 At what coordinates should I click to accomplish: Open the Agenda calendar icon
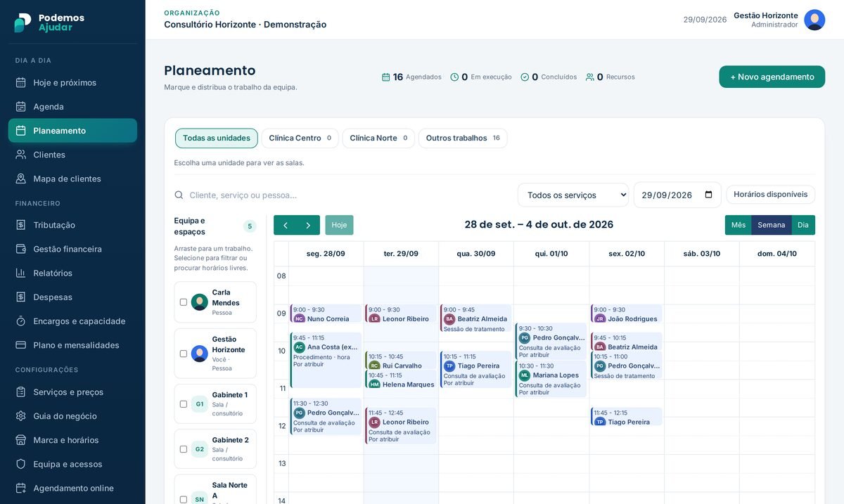(21, 106)
